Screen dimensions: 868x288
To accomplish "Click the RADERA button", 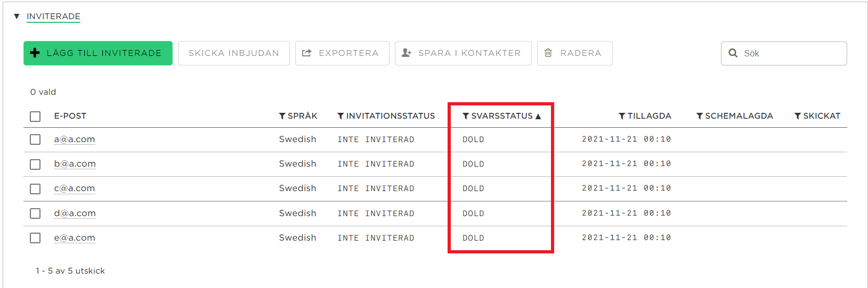I will pos(574,53).
